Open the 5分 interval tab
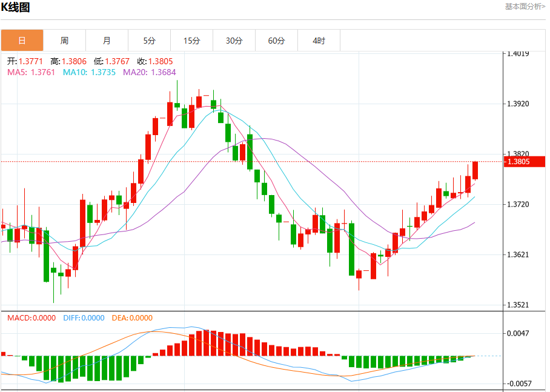Image resolution: width=550 pixels, height=392 pixels. pos(149,41)
